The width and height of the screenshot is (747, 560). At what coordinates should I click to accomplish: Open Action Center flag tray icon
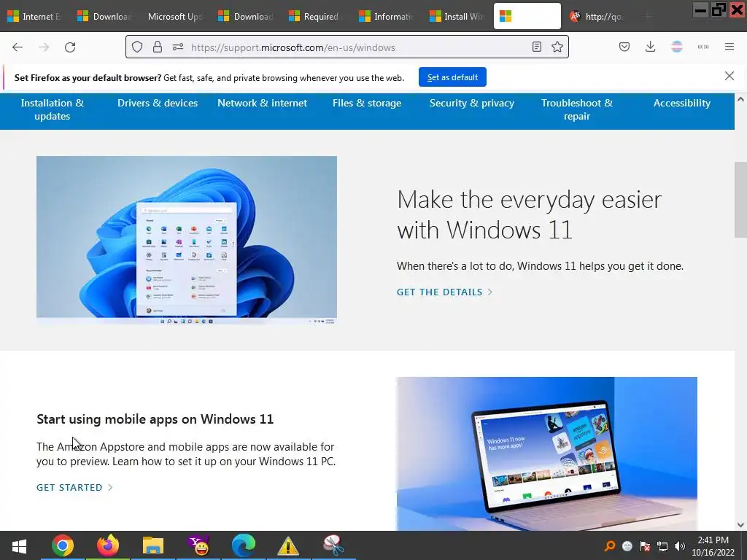pyautogui.click(x=645, y=546)
